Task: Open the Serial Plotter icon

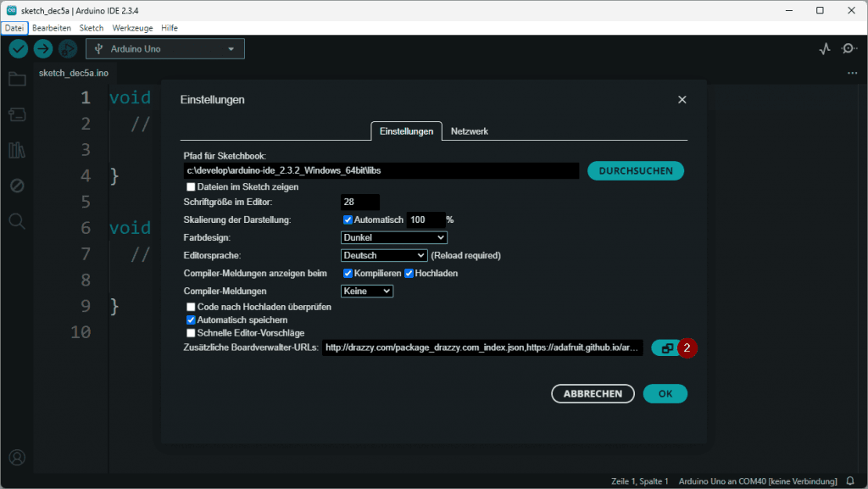Action: (x=824, y=48)
